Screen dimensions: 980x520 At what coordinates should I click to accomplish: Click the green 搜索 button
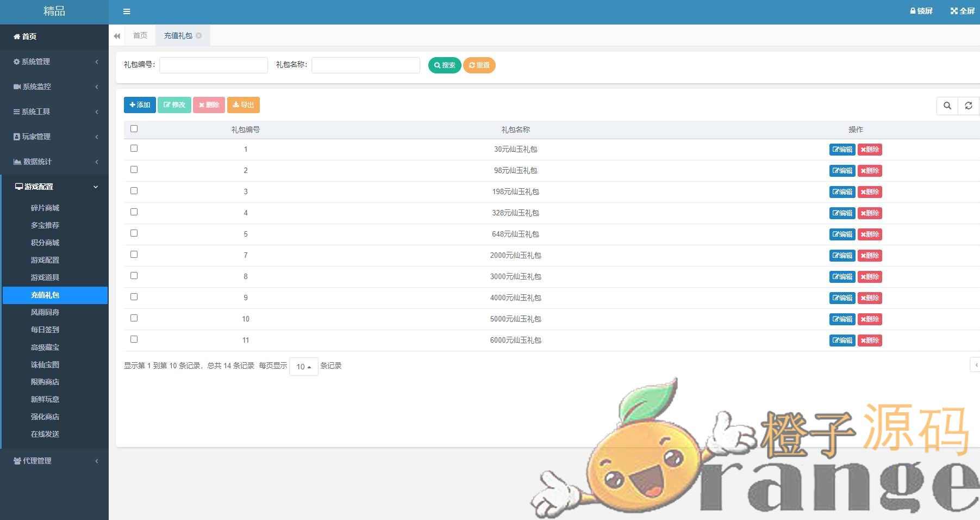coord(444,65)
